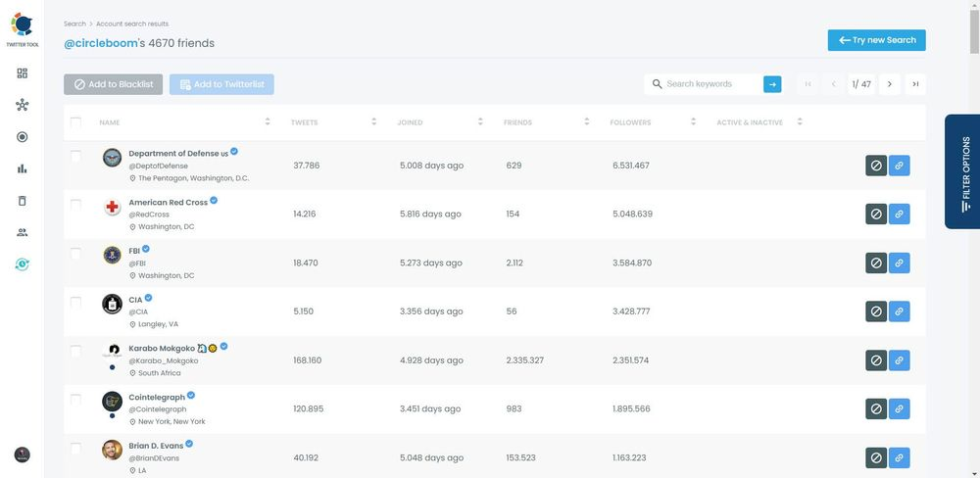Go to the next results page
This screenshot has width=980, height=478.
(x=889, y=84)
